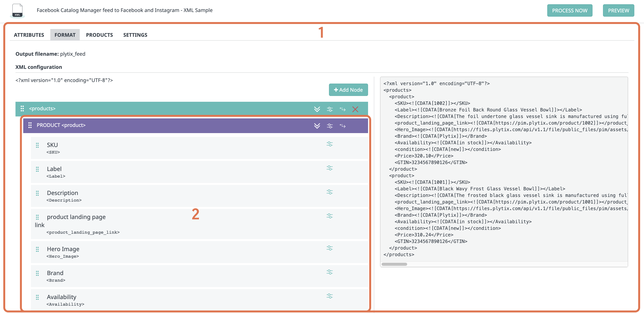Collapse the PRODUCT node with double chevron

[x=317, y=126]
